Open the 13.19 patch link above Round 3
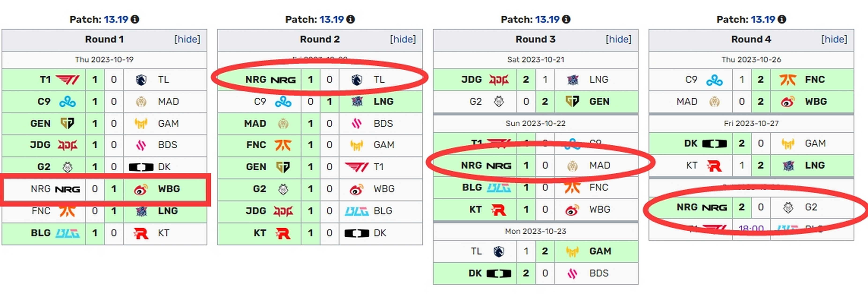 point(547,19)
